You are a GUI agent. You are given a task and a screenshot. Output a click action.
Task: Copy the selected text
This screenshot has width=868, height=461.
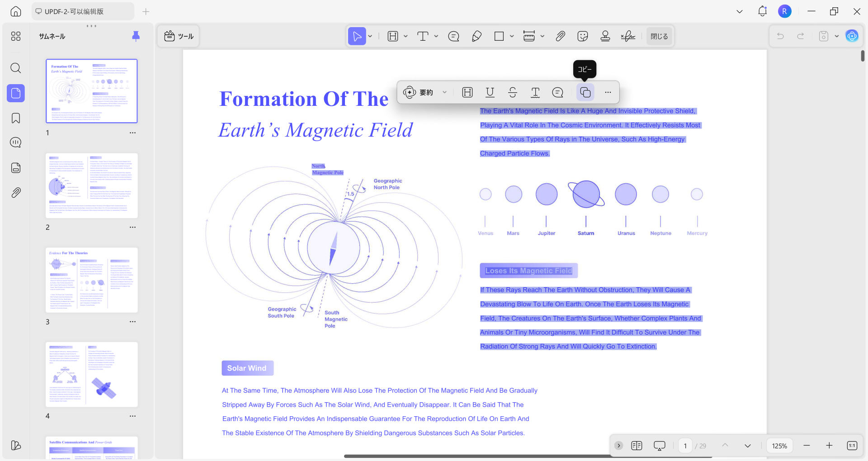point(585,92)
